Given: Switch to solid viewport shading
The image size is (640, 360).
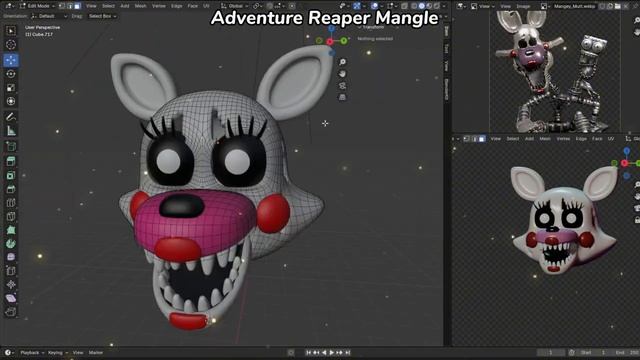Looking at the screenshot, I should click(421, 6).
